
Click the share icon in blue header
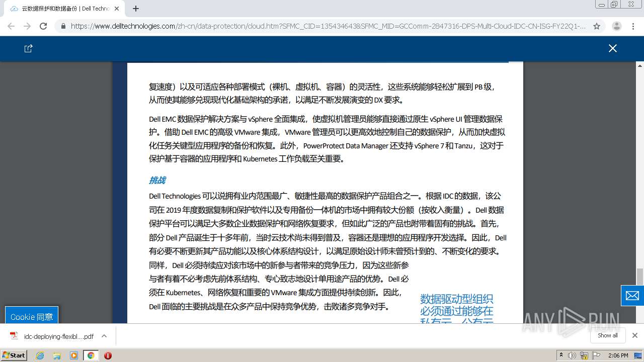29,48
